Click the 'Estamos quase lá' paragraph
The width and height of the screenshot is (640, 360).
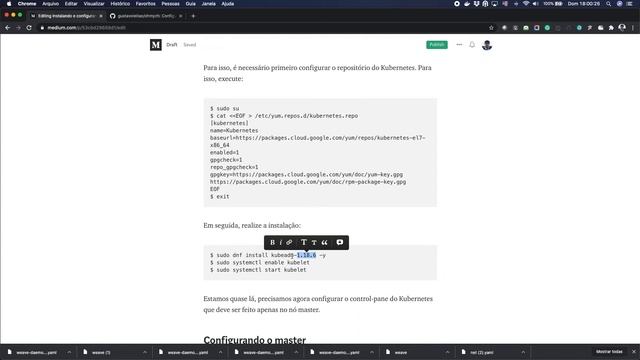pyautogui.click(x=318, y=304)
